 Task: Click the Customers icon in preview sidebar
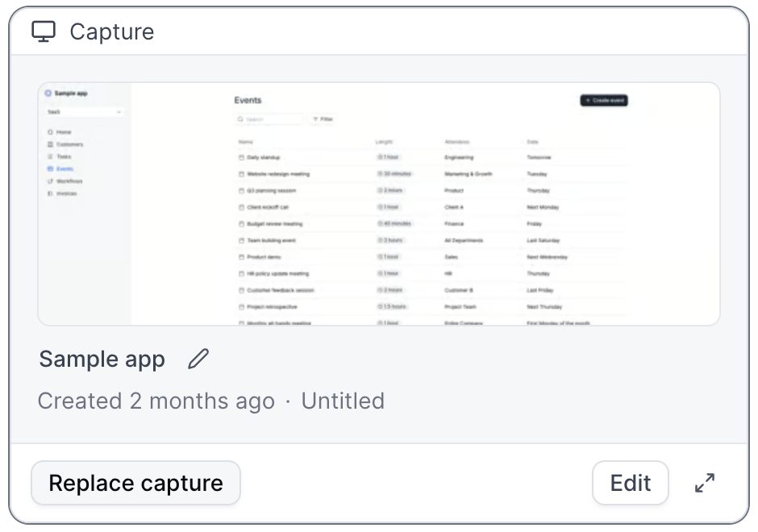[50, 144]
